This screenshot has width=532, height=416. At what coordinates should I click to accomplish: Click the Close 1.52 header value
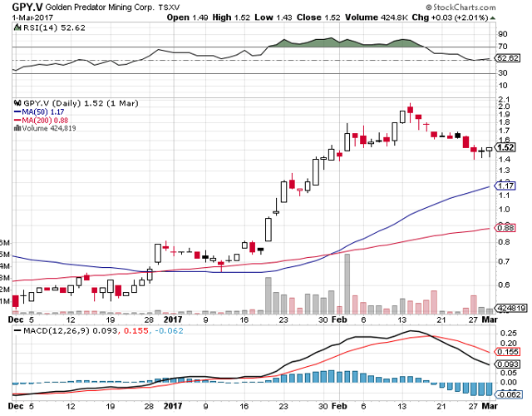pos(318,17)
